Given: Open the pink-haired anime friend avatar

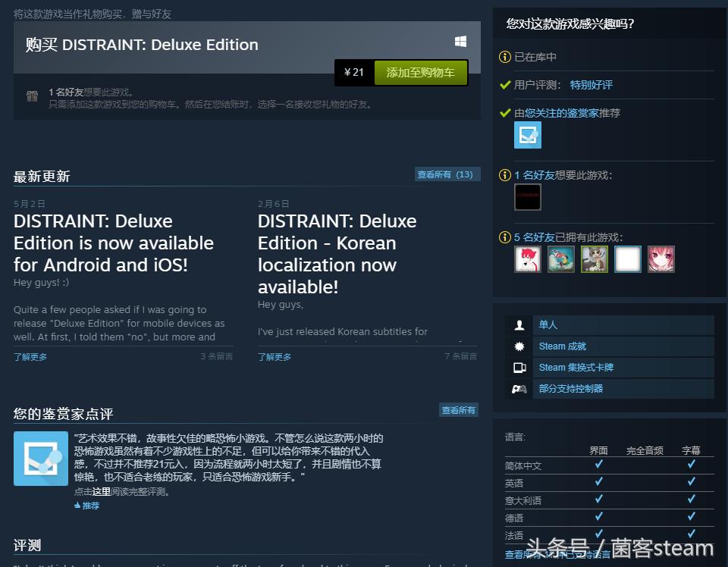Looking at the screenshot, I should coord(661,259).
